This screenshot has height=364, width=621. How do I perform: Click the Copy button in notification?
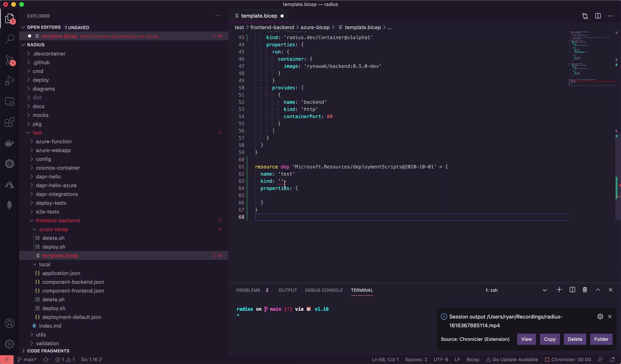550,339
